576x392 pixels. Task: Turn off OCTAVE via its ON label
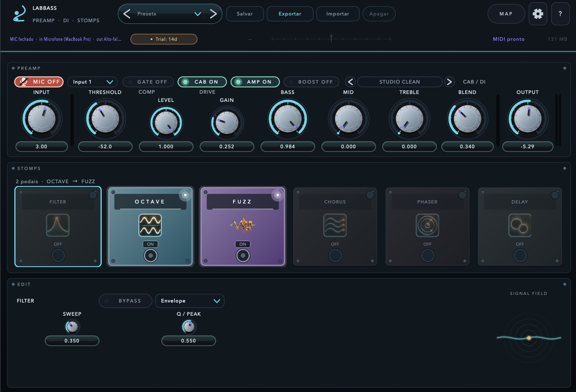point(150,244)
